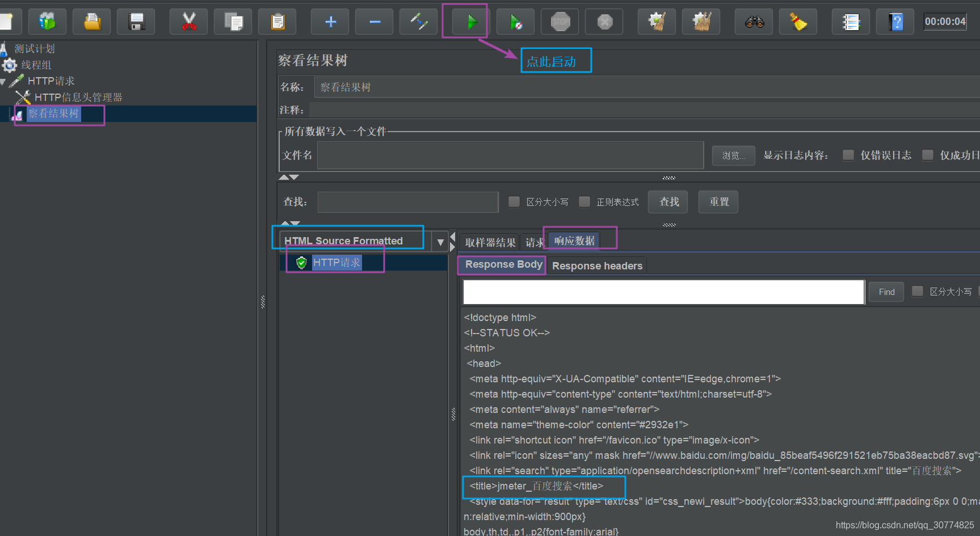Image resolution: width=980 pixels, height=536 pixels.
Task: Toggle 仅成功日志 checkbox
Action: click(928, 155)
